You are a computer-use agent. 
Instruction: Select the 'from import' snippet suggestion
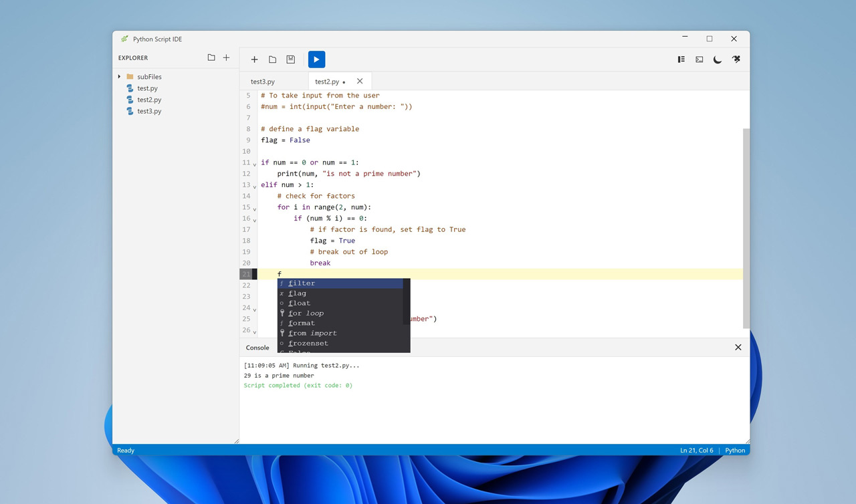340,334
